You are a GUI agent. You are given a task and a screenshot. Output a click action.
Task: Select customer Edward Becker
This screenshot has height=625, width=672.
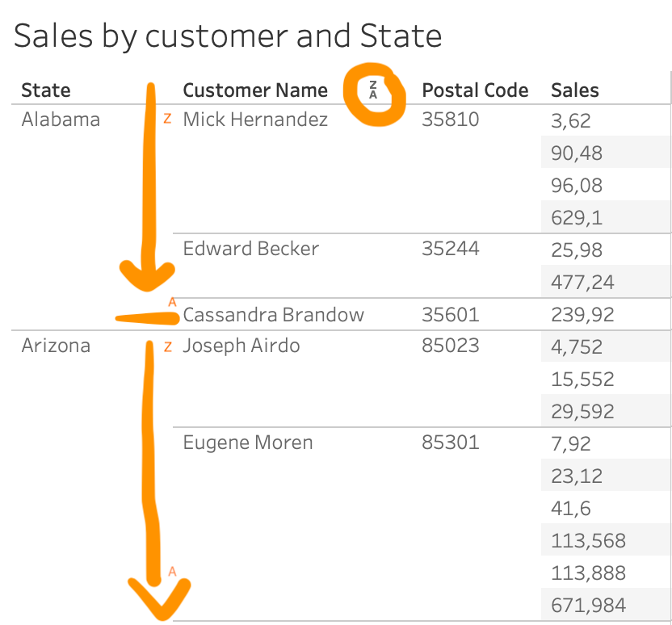click(x=251, y=249)
